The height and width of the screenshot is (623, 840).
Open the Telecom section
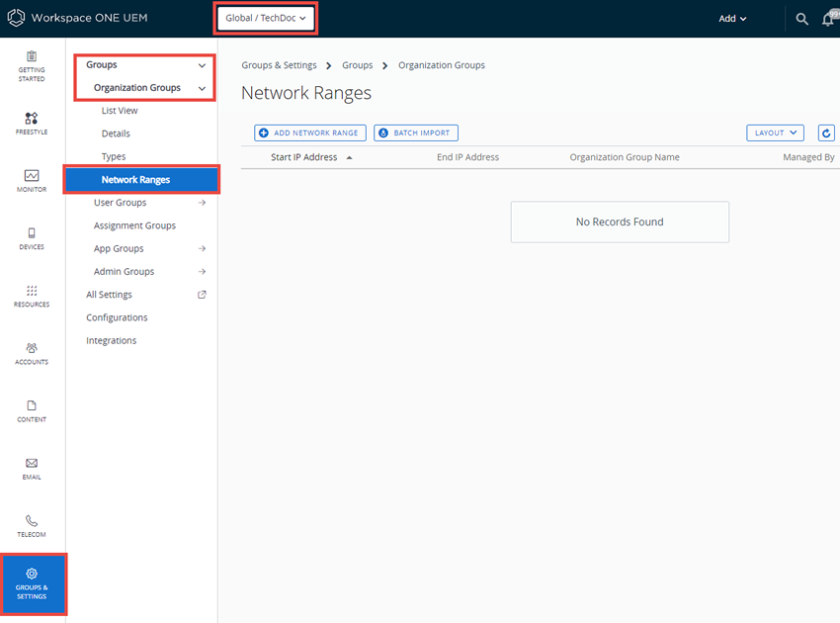32,526
